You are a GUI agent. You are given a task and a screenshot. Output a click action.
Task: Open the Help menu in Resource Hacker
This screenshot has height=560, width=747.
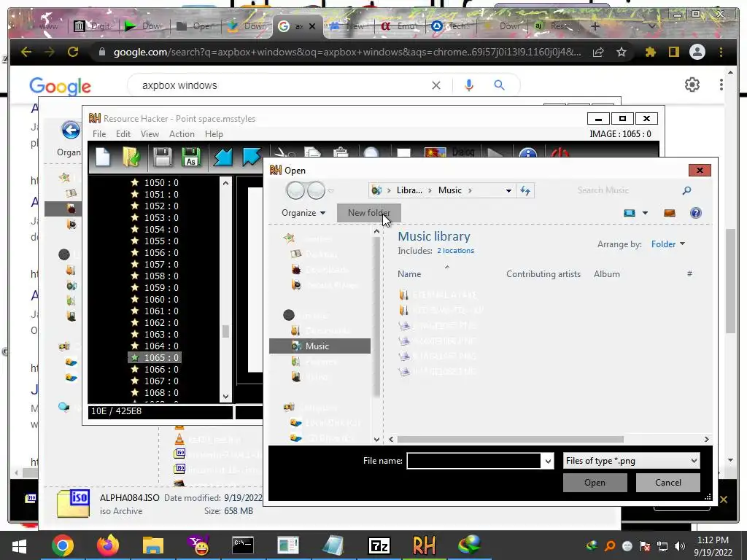click(214, 134)
